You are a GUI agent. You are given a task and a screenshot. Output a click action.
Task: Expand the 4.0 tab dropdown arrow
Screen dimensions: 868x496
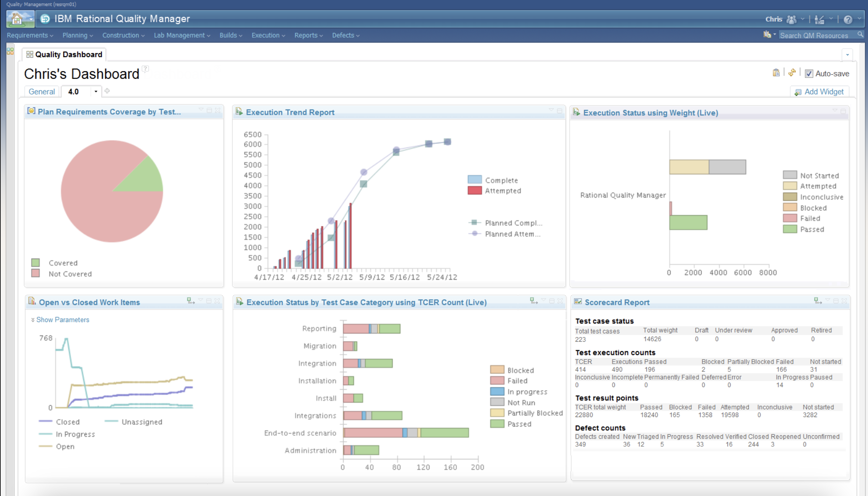pos(96,91)
